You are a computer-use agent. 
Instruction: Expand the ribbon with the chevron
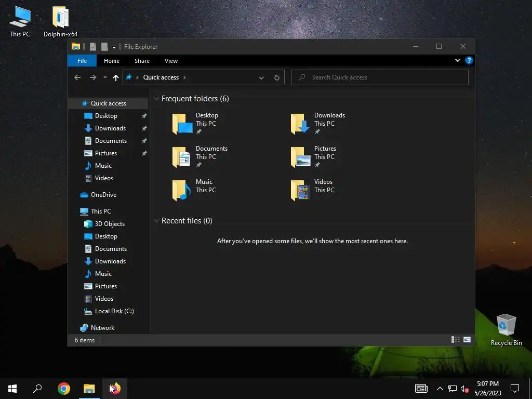click(457, 60)
